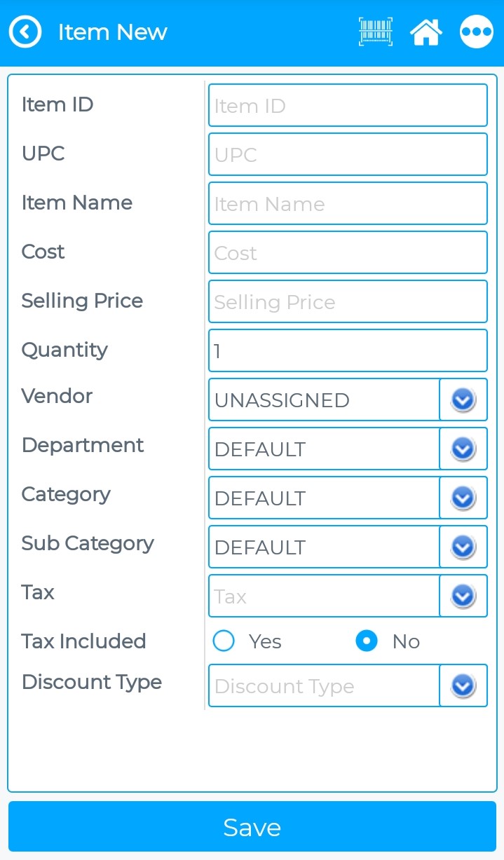The height and width of the screenshot is (860, 504).
Task: Open the UNASSIGNED vendor combo box
Action: [x=324, y=400]
